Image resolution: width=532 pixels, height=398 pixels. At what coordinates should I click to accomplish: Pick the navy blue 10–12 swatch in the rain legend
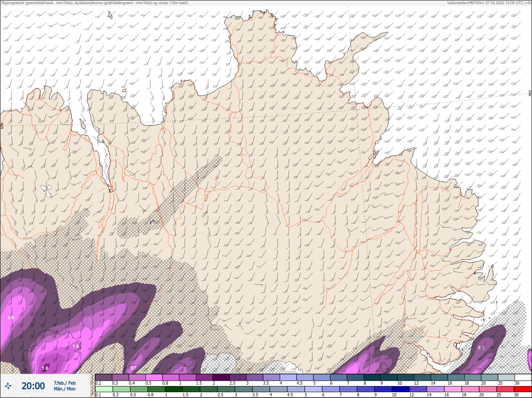point(400,389)
